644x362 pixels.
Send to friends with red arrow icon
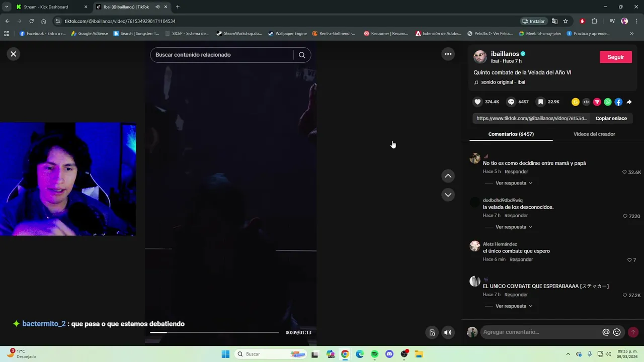(597, 102)
